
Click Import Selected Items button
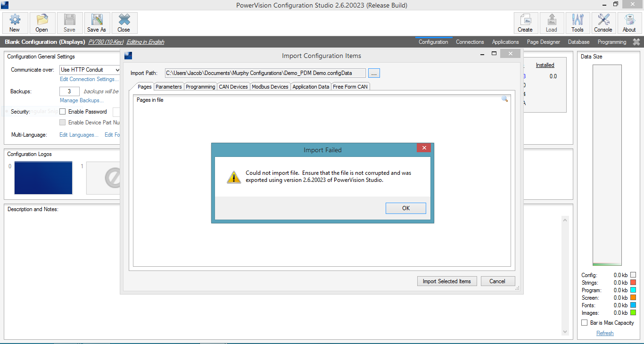point(447,281)
